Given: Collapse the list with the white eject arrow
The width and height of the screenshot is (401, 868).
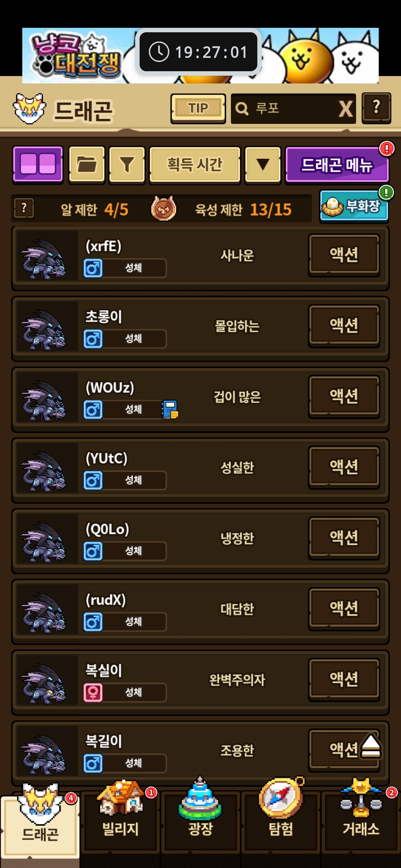Looking at the screenshot, I should click(x=371, y=746).
